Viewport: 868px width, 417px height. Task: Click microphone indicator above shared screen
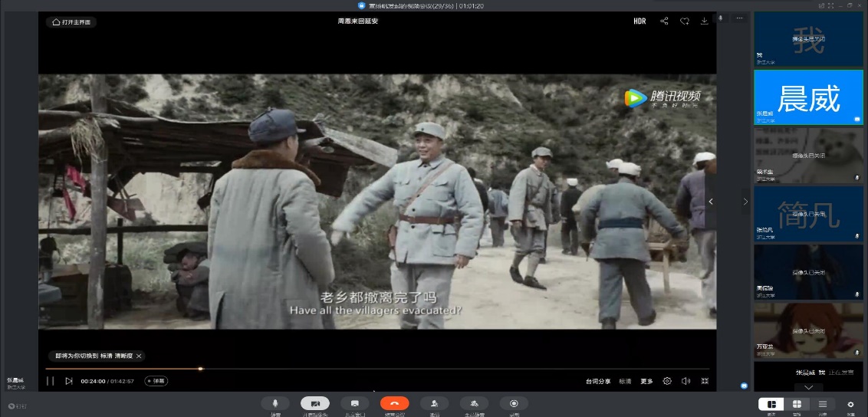(x=721, y=18)
